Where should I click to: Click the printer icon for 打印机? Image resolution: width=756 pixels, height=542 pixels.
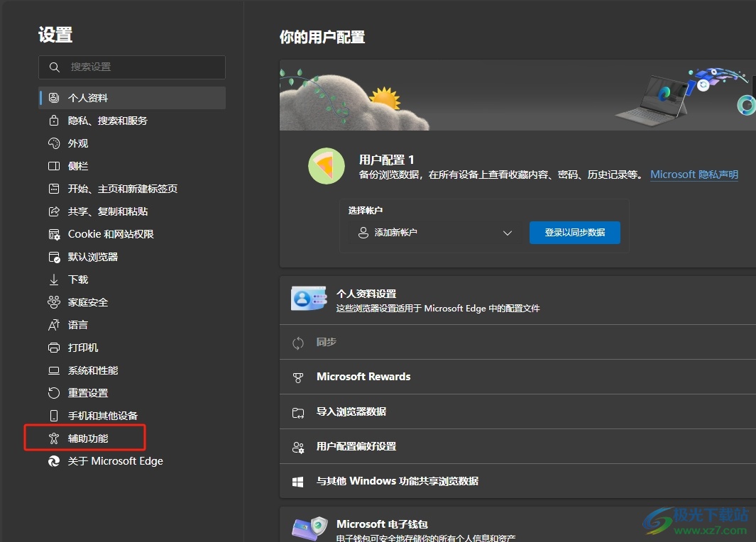[54, 348]
